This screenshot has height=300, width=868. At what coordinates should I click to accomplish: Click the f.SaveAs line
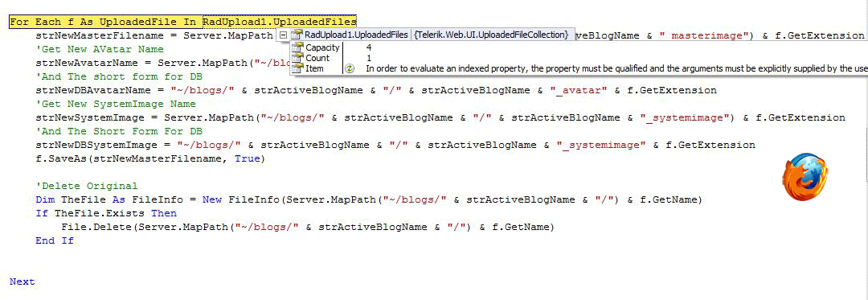tap(150, 159)
